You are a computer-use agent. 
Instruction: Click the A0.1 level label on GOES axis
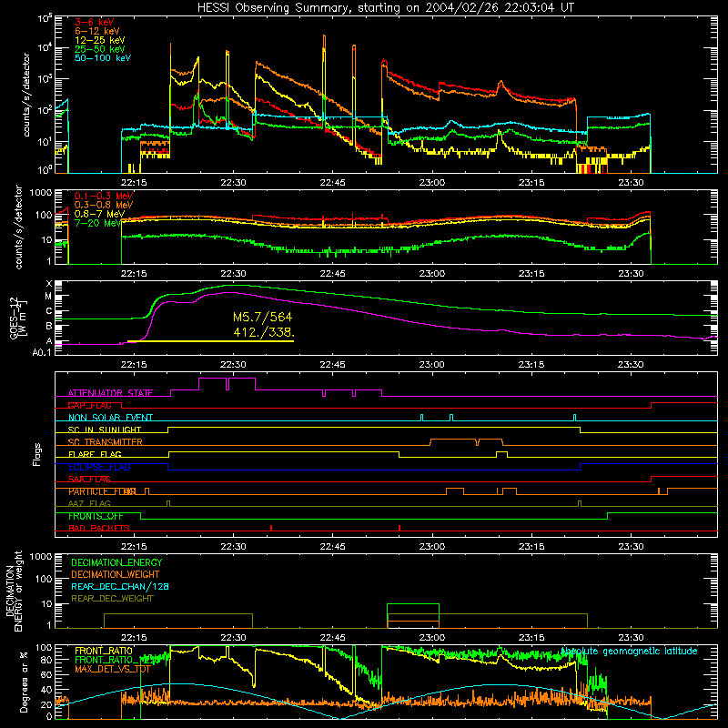pyautogui.click(x=42, y=352)
